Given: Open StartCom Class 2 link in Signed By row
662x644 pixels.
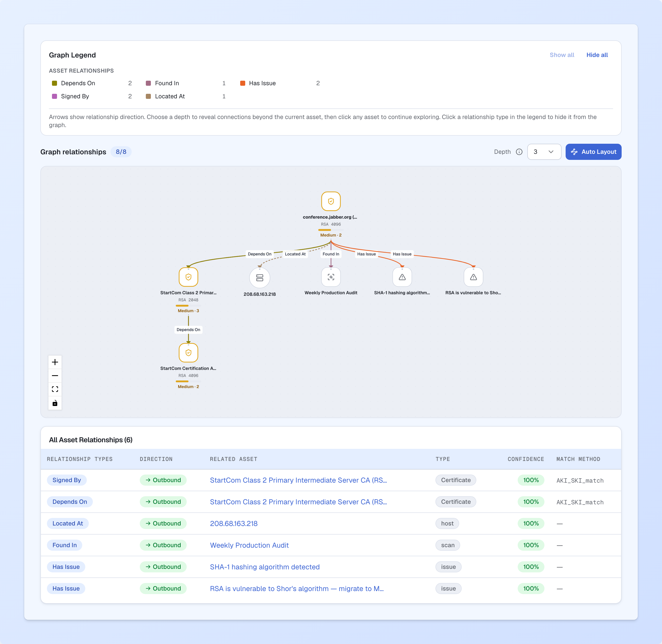Looking at the screenshot, I should [x=298, y=480].
